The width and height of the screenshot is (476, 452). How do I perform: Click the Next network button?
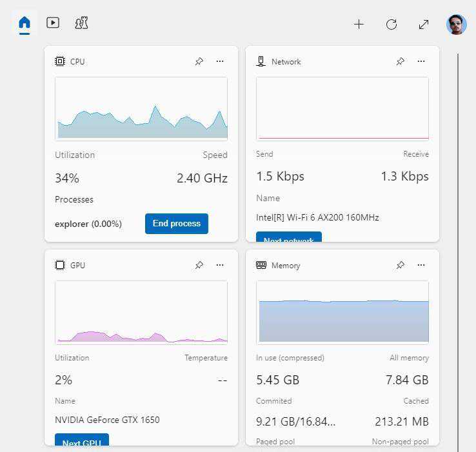[288, 237]
